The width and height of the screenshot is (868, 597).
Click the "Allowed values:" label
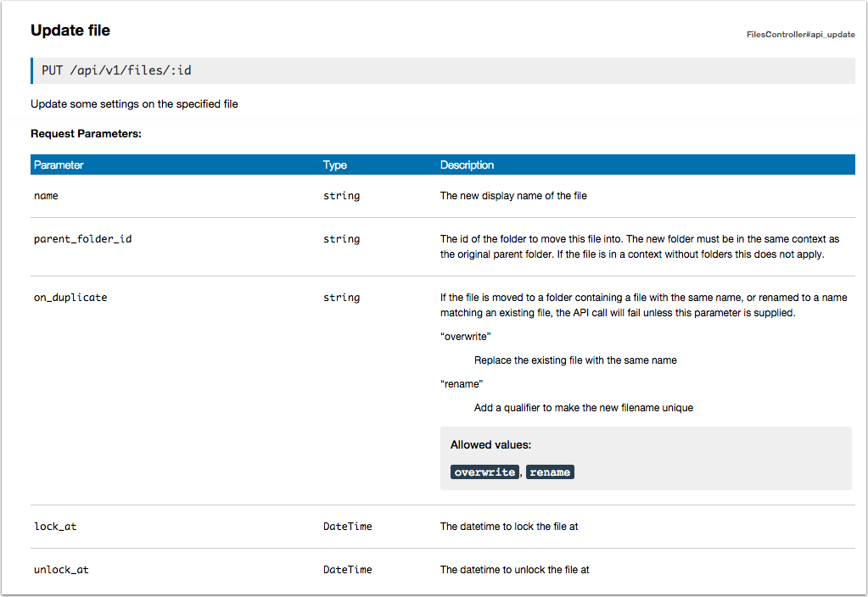pos(490,445)
